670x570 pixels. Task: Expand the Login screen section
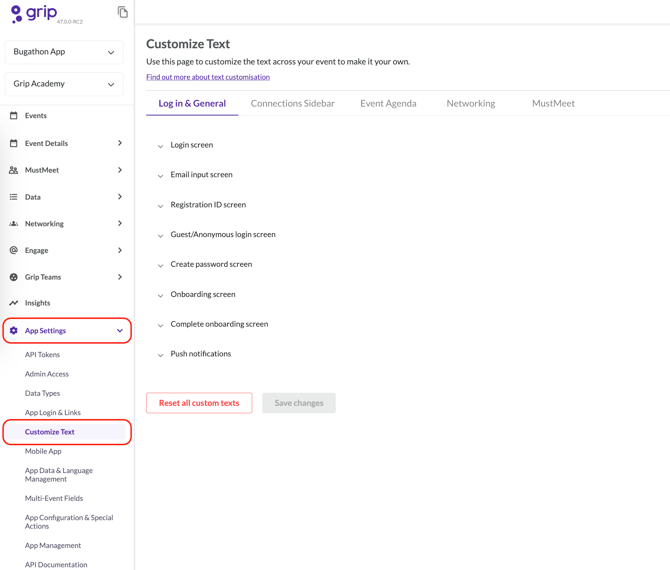tap(191, 145)
